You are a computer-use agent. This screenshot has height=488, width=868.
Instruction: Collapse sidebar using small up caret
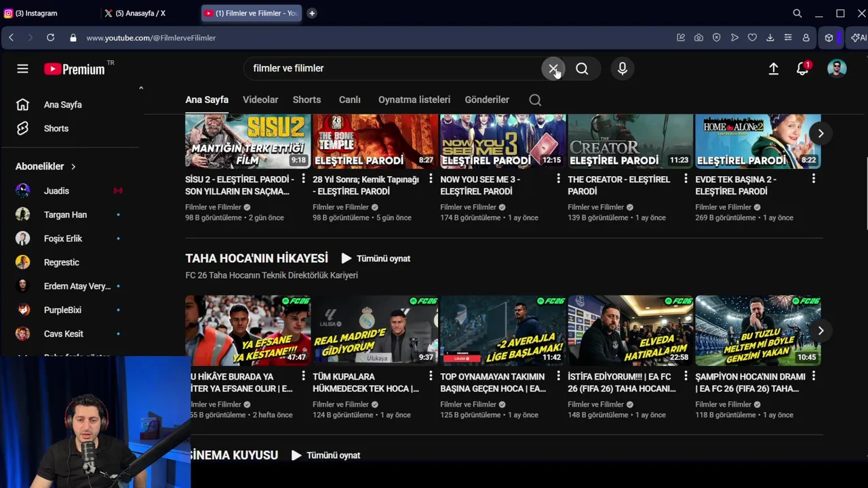pyautogui.click(x=141, y=88)
